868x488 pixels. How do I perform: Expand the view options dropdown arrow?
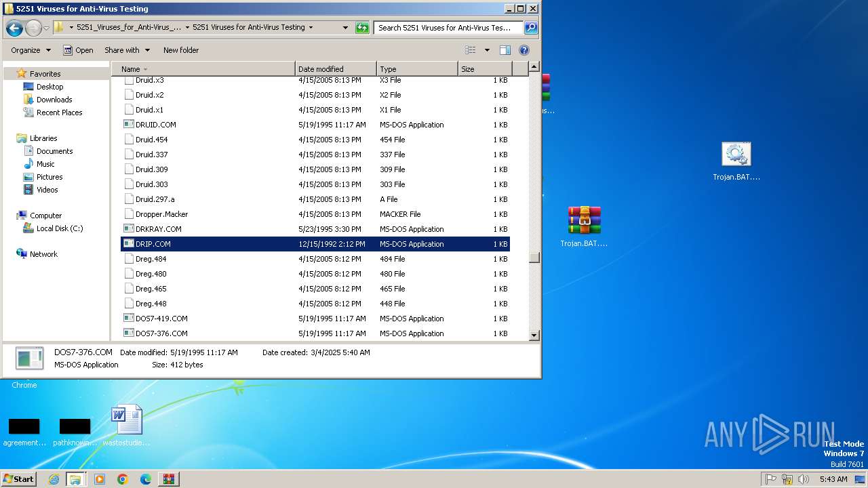[487, 50]
